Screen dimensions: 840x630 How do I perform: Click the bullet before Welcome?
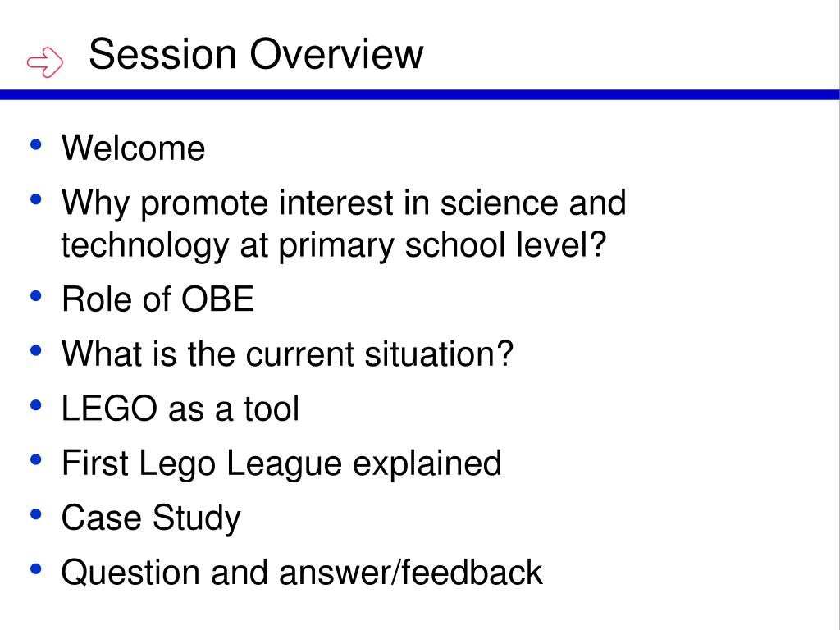tap(36, 144)
